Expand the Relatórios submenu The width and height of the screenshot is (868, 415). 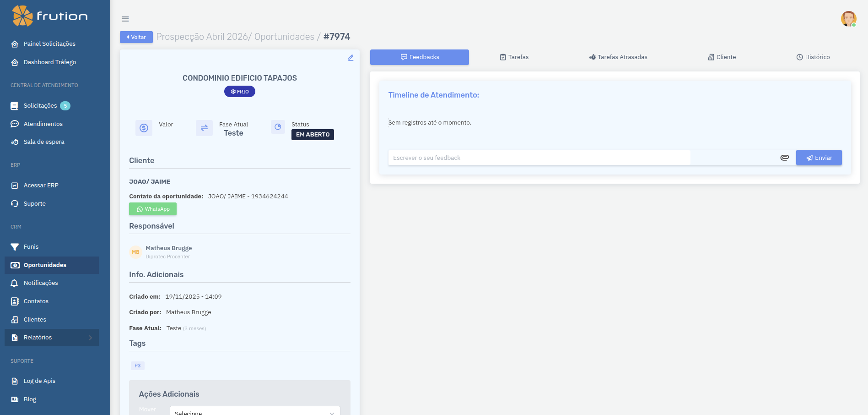click(x=37, y=338)
